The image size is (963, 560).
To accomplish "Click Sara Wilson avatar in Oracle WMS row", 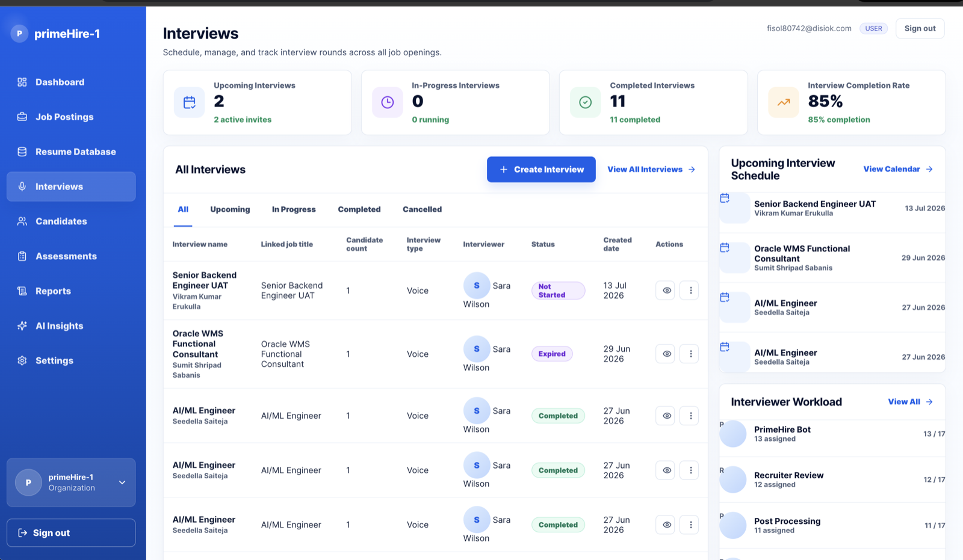I will point(477,349).
